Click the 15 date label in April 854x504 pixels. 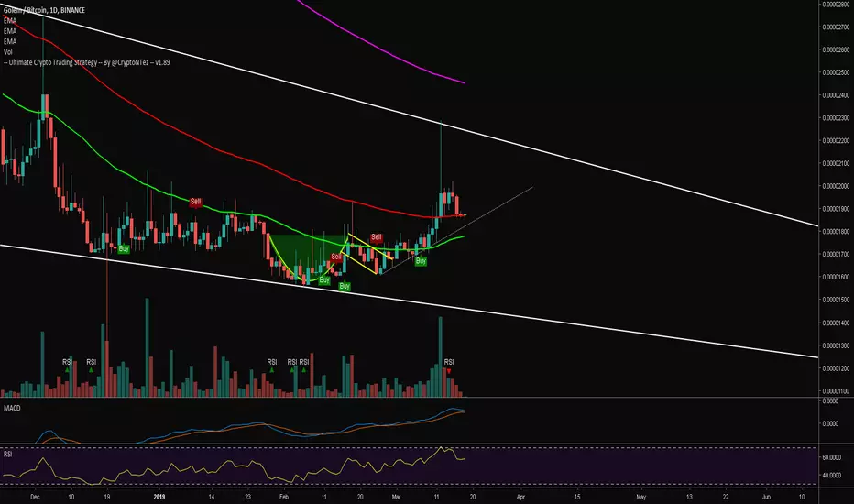pyautogui.click(x=577, y=497)
